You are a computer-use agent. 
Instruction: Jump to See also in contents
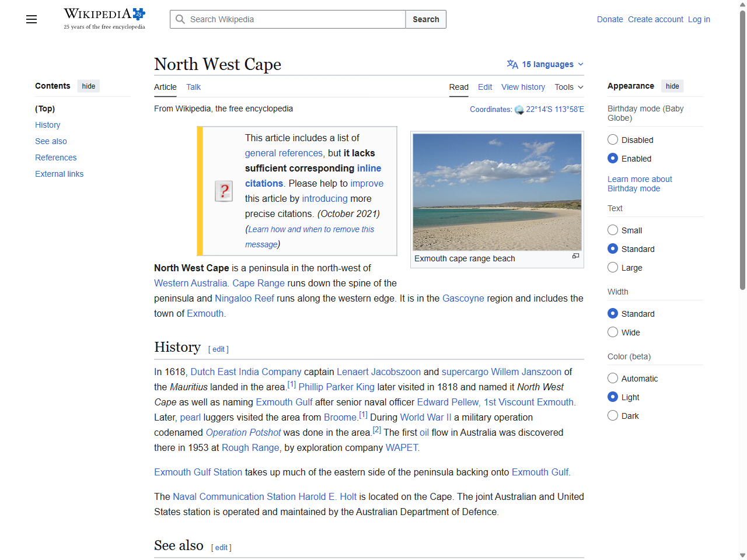tap(51, 141)
